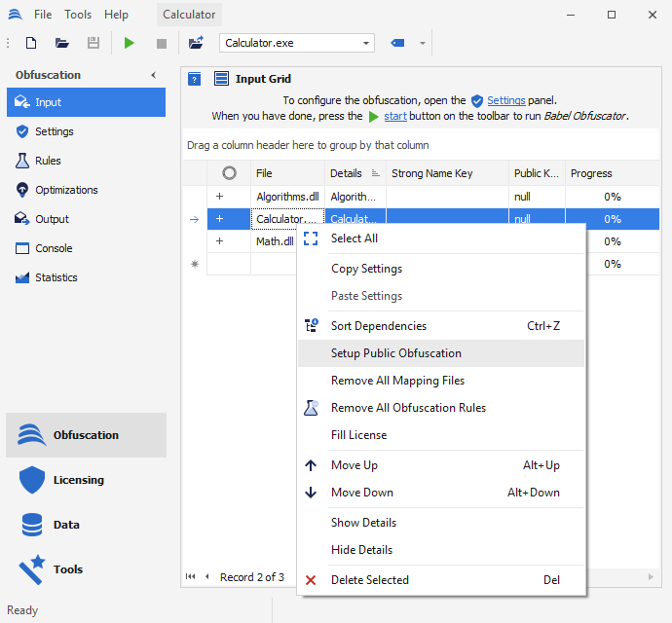Choose Setup Public Obfuscation from context menu
This screenshot has width=672, height=623.
[x=396, y=353]
